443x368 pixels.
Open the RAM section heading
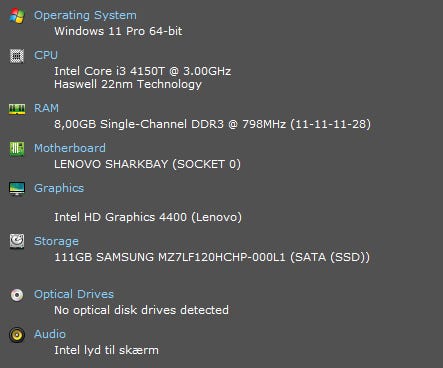pos(46,108)
